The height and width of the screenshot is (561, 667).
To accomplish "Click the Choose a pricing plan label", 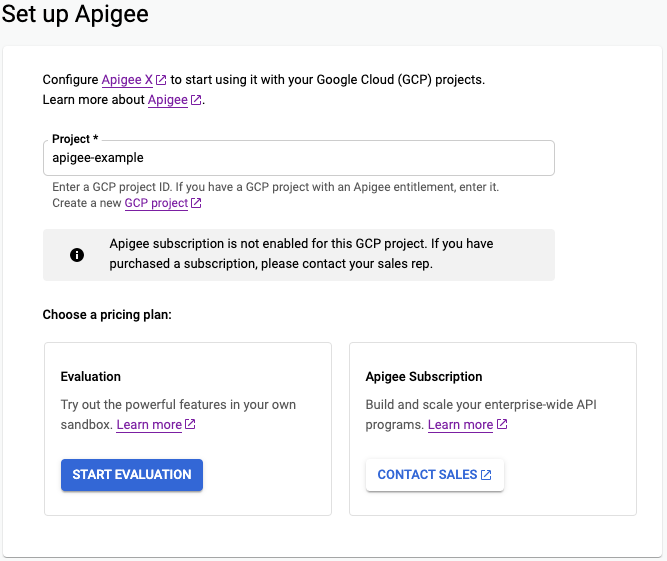I will tap(107, 315).
